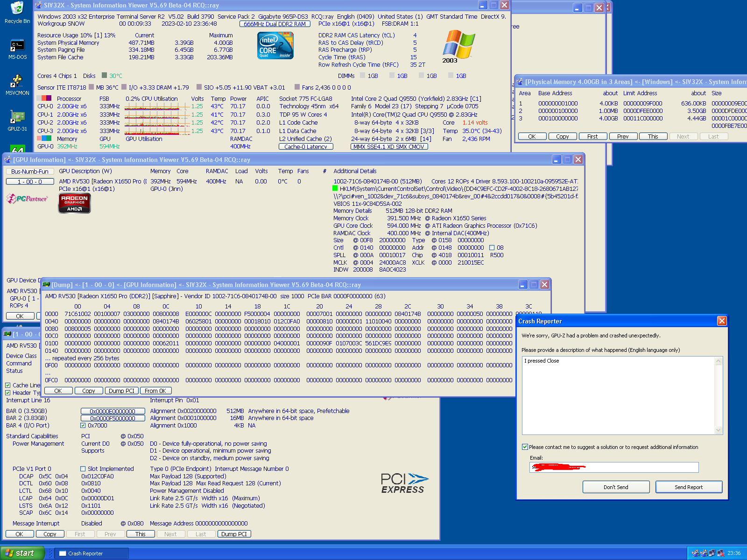Open the Physical Memory window title icon
747x560 pixels.
[520, 82]
